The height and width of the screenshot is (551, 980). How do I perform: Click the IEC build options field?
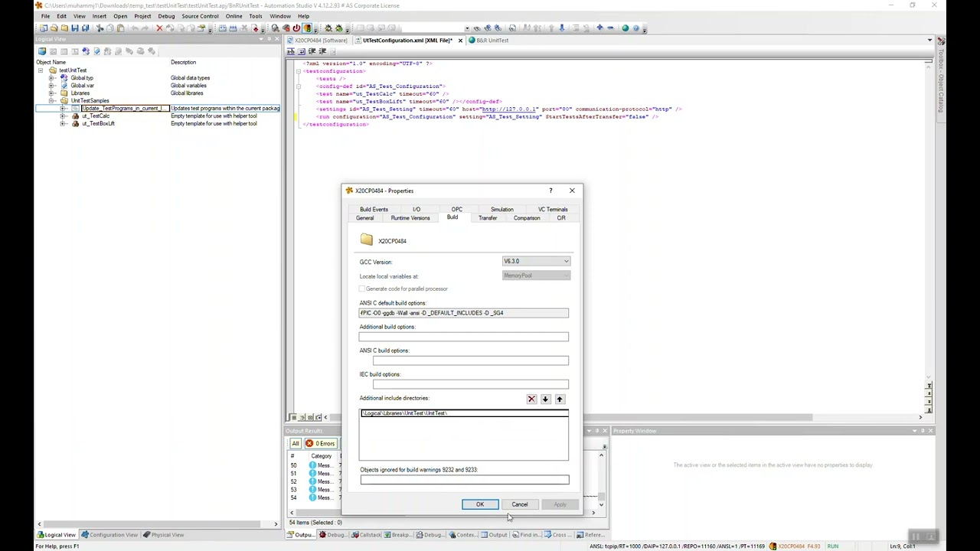tap(471, 384)
